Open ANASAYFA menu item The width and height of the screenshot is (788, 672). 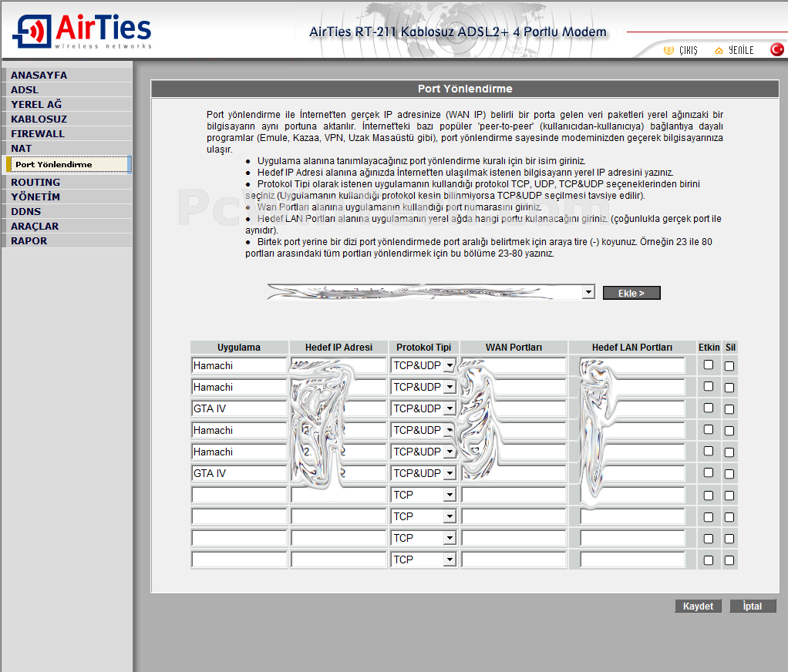67,75
